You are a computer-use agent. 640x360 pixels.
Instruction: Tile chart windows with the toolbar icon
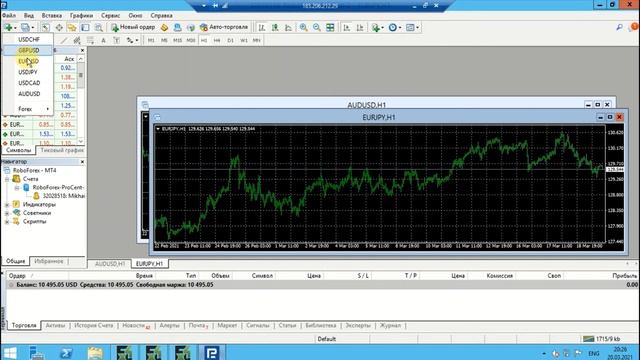click(x=330, y=27)
